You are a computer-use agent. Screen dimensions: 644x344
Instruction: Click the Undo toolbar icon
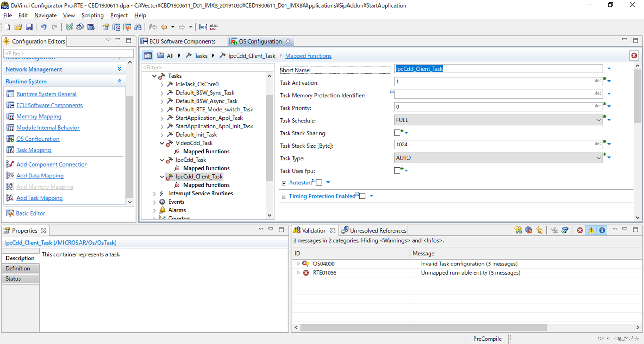pos(44,27)
